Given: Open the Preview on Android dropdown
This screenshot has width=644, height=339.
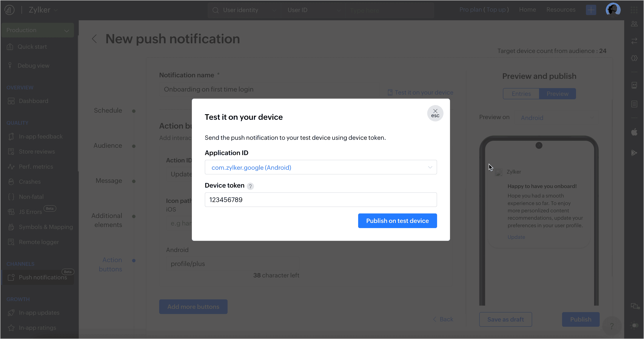Looking at the screenshot, I should pyautogui.click(x=556, y=118).
